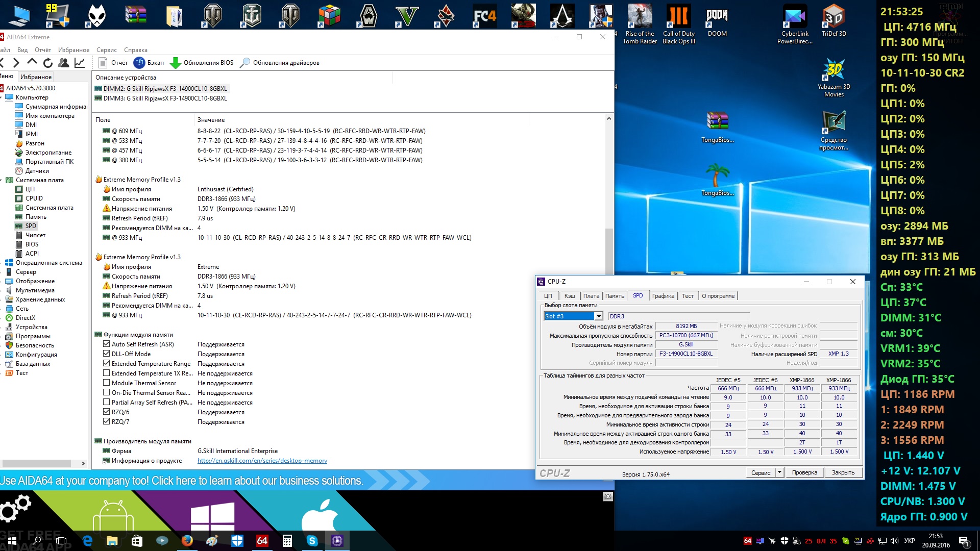Open Firefox from the taskbar
The image size is (980, 551).
(187, 541)
